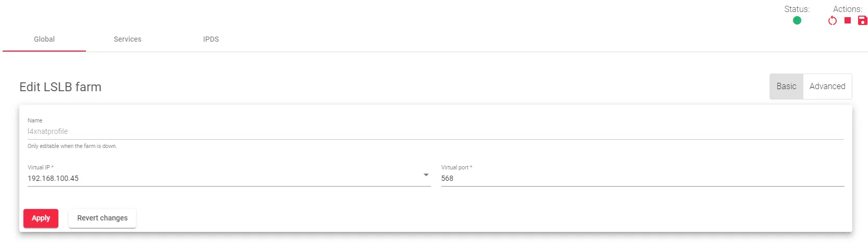Click the Virtual port label
Screen dimensions: 868x246
456,167
